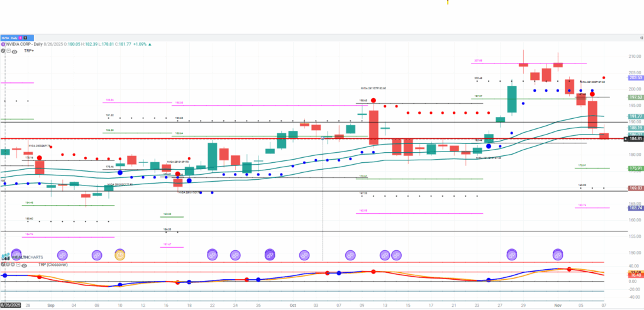Click the TRP (Crossover) panel label
Viewport: 644px width, 310px height.
pyautogui.click(x=38, y=265)
